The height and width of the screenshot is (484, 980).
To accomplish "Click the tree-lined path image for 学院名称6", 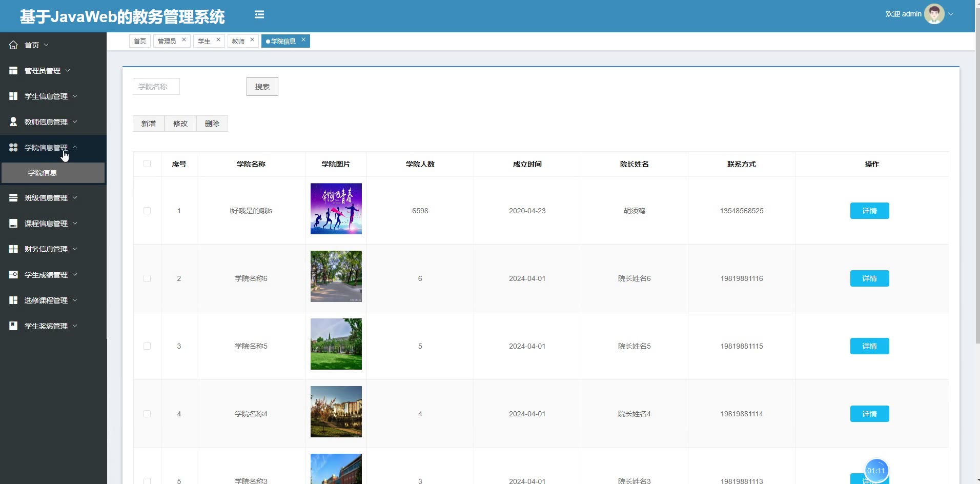I will click(x=336, y=276).
